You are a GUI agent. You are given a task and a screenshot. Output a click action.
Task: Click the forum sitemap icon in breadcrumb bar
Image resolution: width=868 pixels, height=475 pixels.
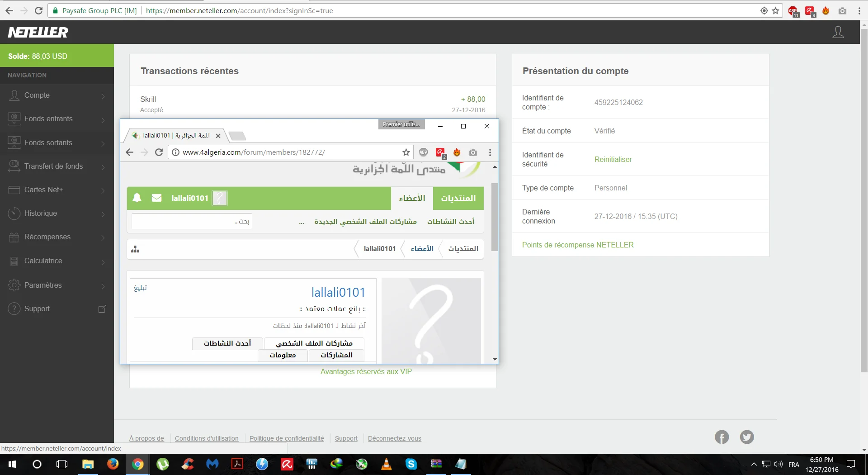click(135, 249)
